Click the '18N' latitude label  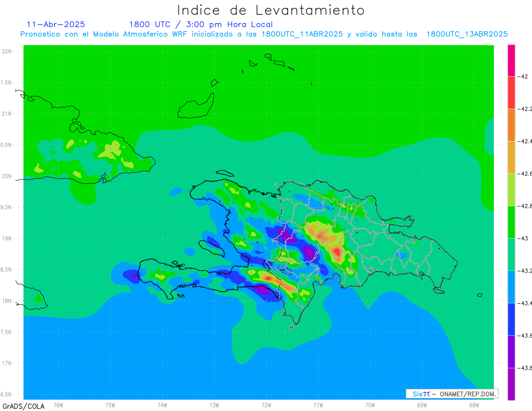[x=8, y=301]
